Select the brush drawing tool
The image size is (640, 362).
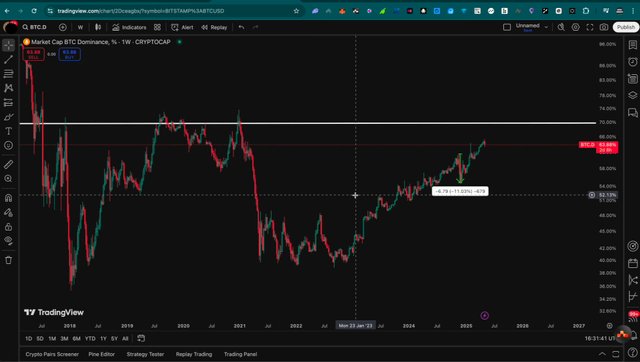click(x=9, y=117)
